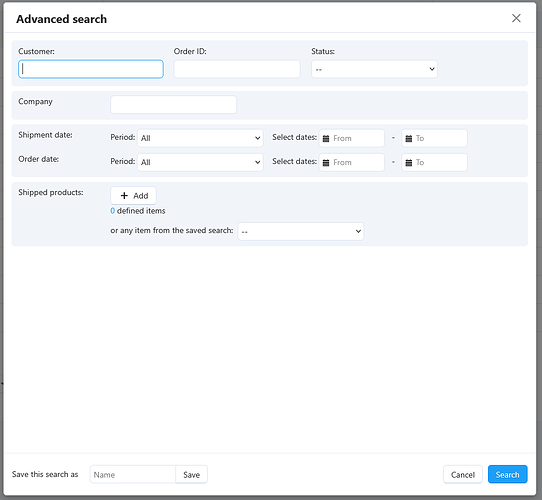542x500 pixels.
Task: Click into the Order ID field
Action: (x=237, y=69)
